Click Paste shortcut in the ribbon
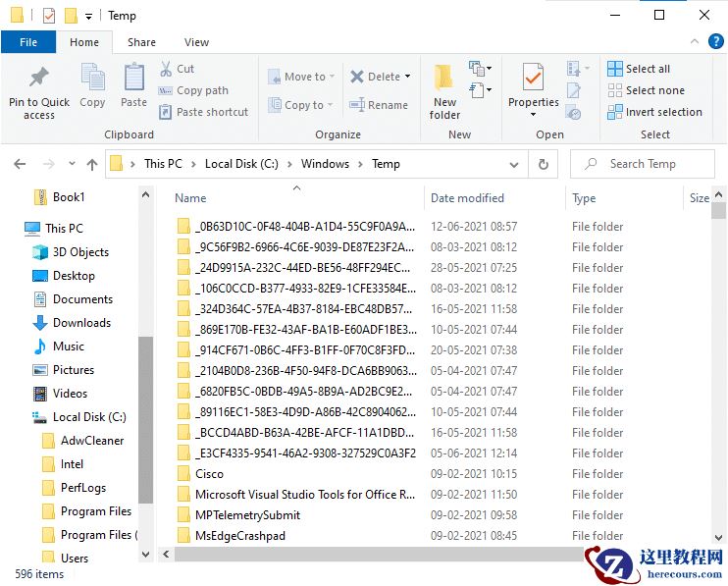Viewport: 728px width, 586px height. tap(203, 112)
